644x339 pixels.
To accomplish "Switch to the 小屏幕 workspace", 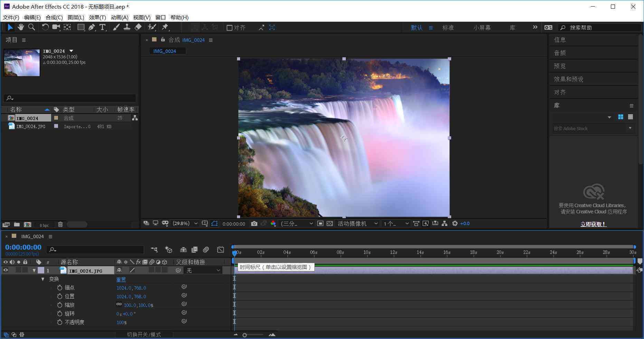I will [482, 28].
